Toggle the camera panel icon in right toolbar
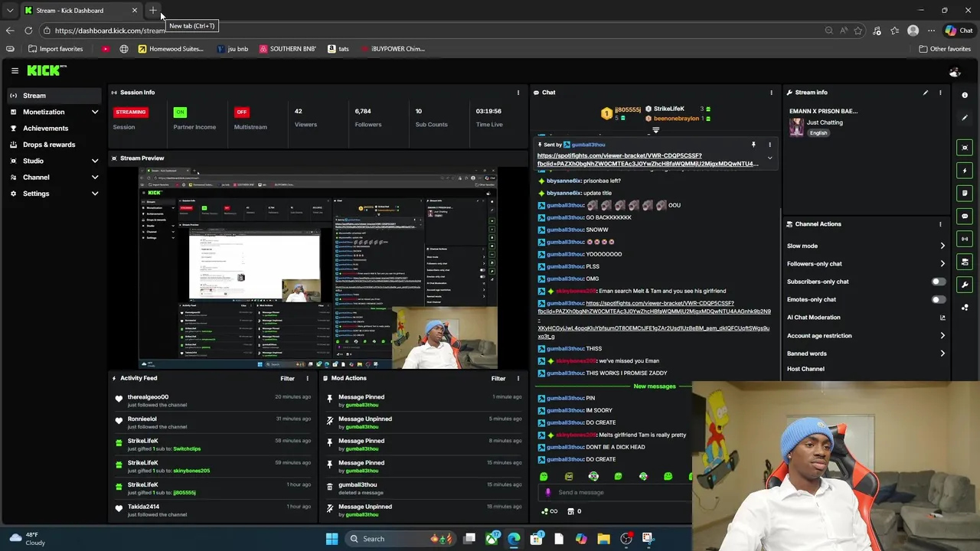Image resolution: width=980 pixels, height=551 pixels. tap(965, 262)
